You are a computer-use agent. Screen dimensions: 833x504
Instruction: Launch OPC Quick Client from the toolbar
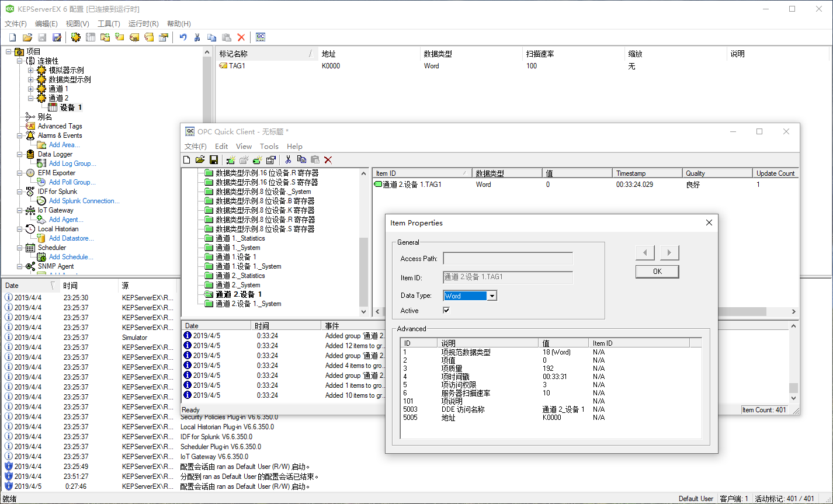click(261, 37)
